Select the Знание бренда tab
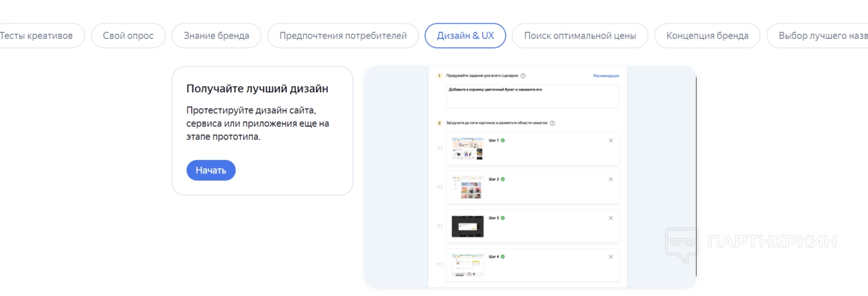Screen dimensions: 868x296 click(x=216, y=36)
